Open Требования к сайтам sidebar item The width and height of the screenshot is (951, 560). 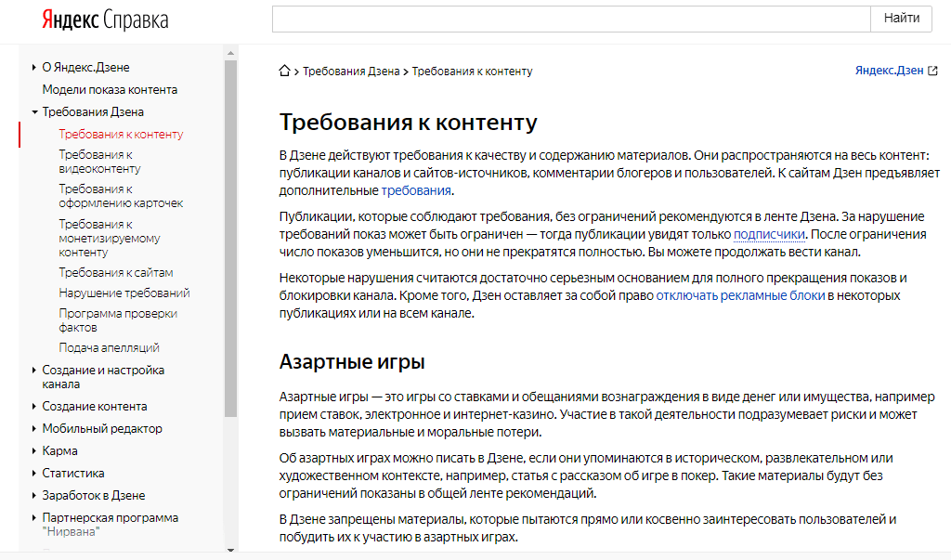tap(115, 273)
